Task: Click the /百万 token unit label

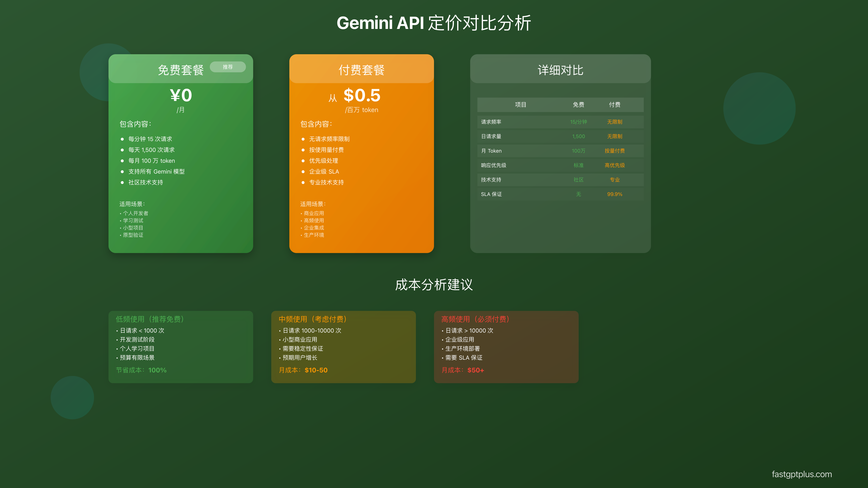Action: point(361,110)
